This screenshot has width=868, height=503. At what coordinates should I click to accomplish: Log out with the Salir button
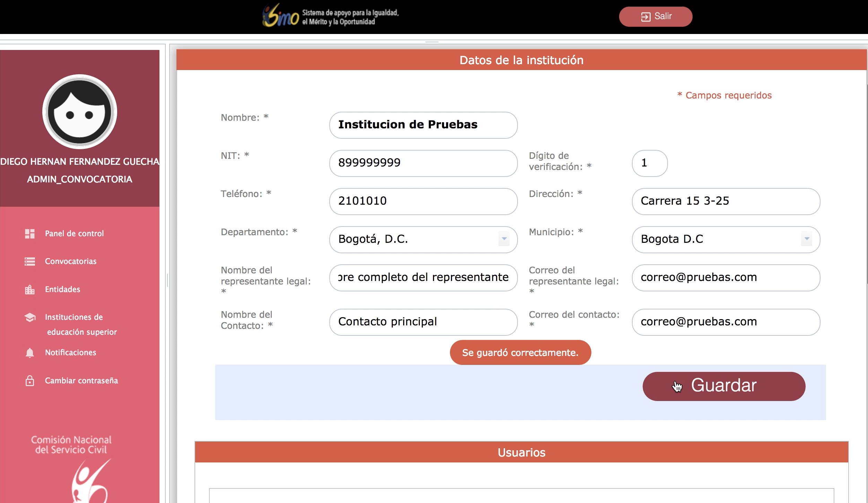pyautogui.click(x=656, y=17)
